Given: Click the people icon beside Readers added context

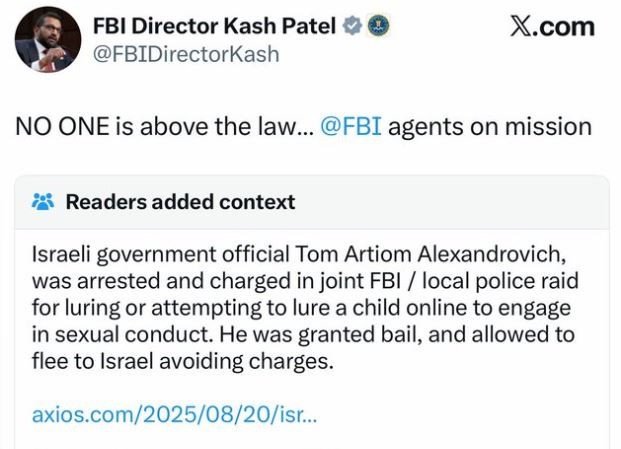Looking at the screenshot, I should [43, 202].
